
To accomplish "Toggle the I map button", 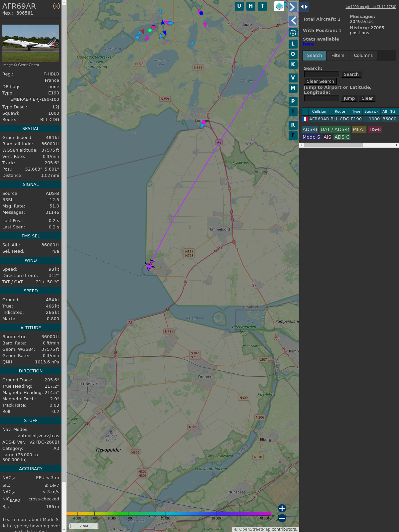I will [x=293, y=111].
